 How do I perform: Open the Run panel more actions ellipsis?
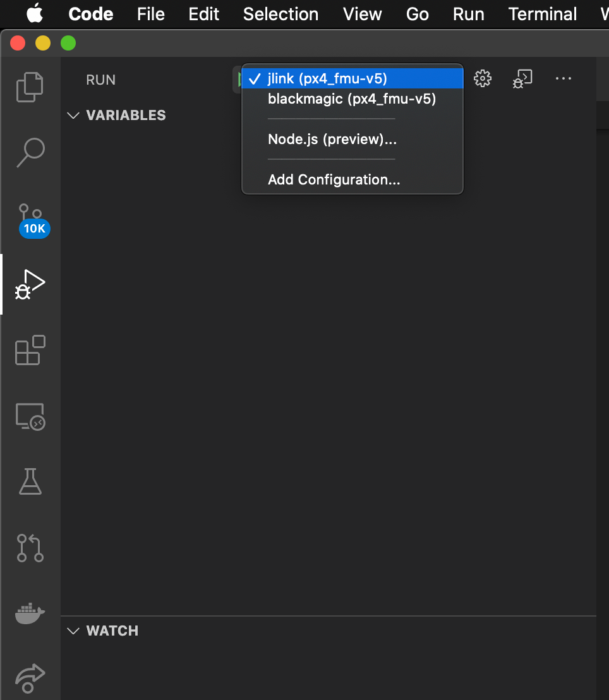coord(563,78)
